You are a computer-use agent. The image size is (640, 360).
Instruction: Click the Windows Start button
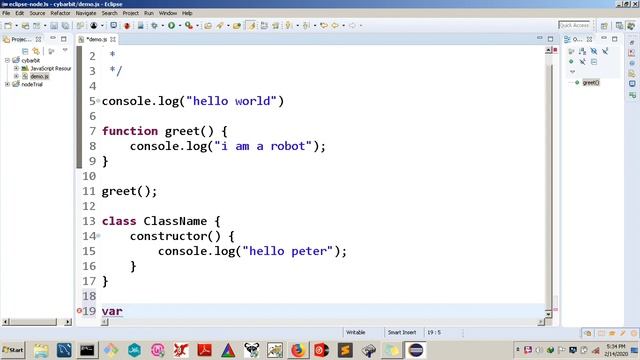13,350
